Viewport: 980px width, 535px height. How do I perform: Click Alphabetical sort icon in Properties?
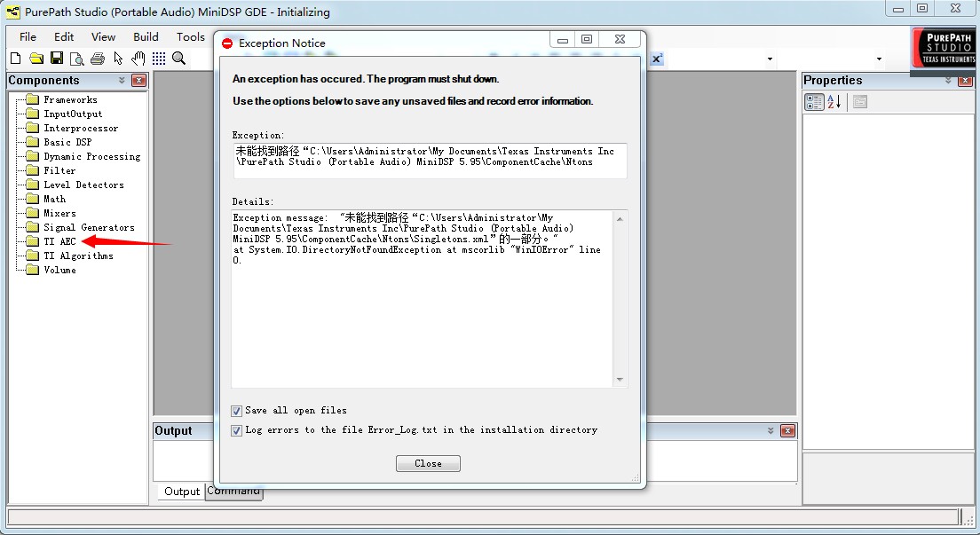pyautogui.click(x=834, y=102)
